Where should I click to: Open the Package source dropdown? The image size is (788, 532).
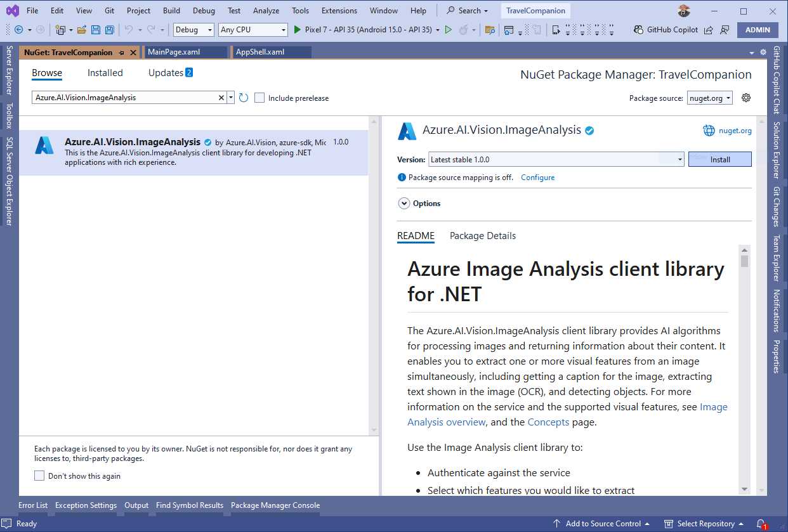tap(710, 98)
